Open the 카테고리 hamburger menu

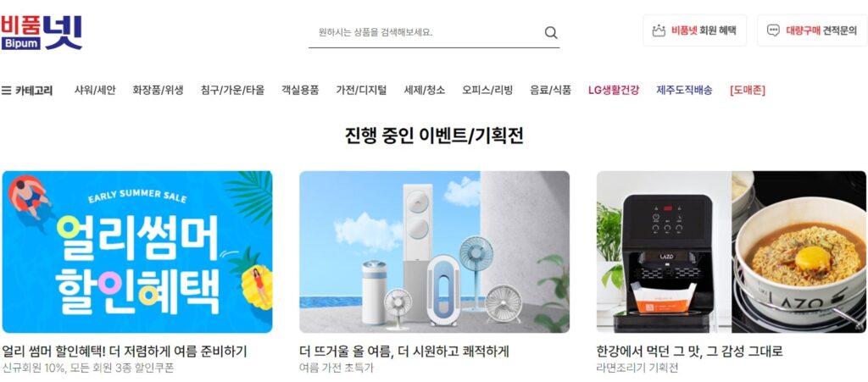tap(27, 90)
